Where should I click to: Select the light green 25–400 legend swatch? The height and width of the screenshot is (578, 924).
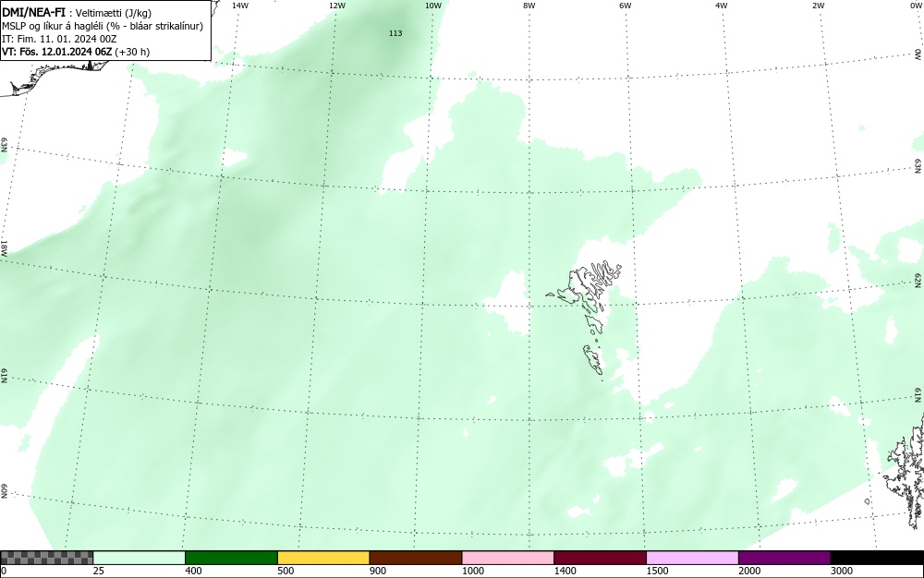coord(140,558)
